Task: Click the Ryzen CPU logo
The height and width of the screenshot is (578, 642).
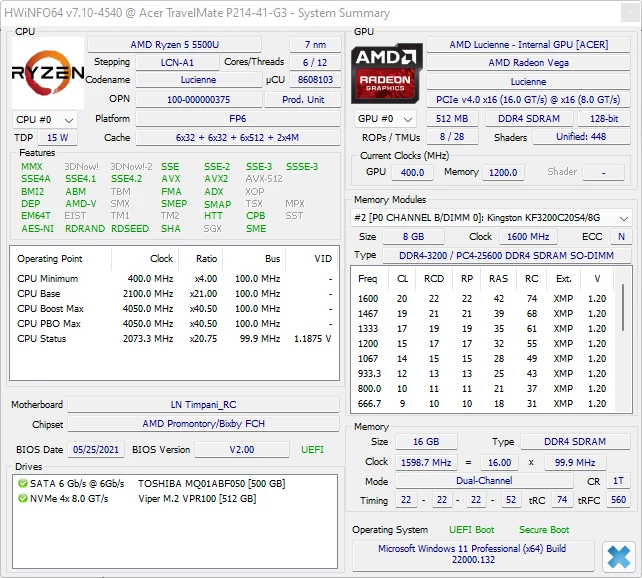Action: 48,73
